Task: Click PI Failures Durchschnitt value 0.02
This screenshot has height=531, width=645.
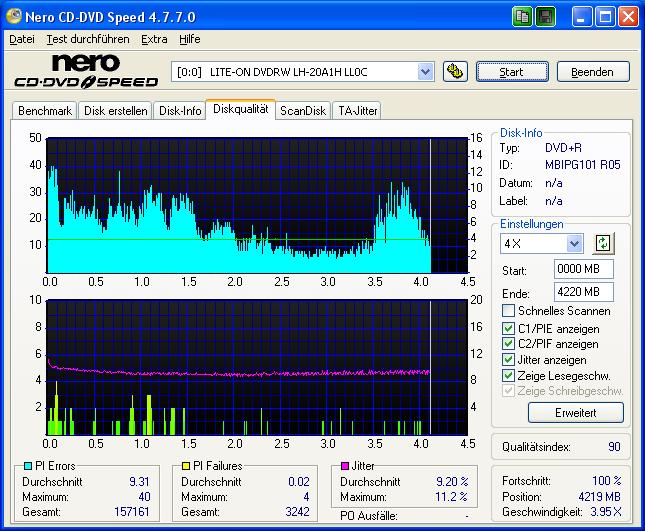Action: pos(299,482)
